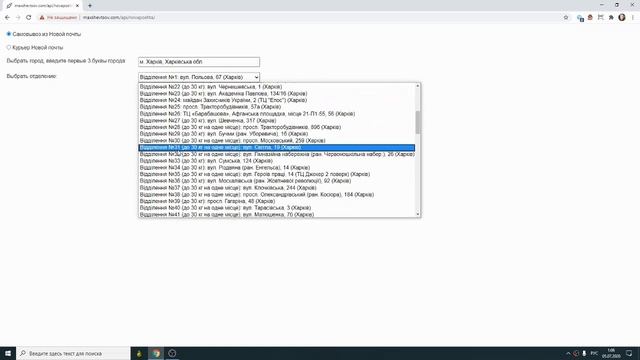This screenshot has width=640, height=360.
Task: Show hidden tray icons chevron
Action: [x=568, y=353]
